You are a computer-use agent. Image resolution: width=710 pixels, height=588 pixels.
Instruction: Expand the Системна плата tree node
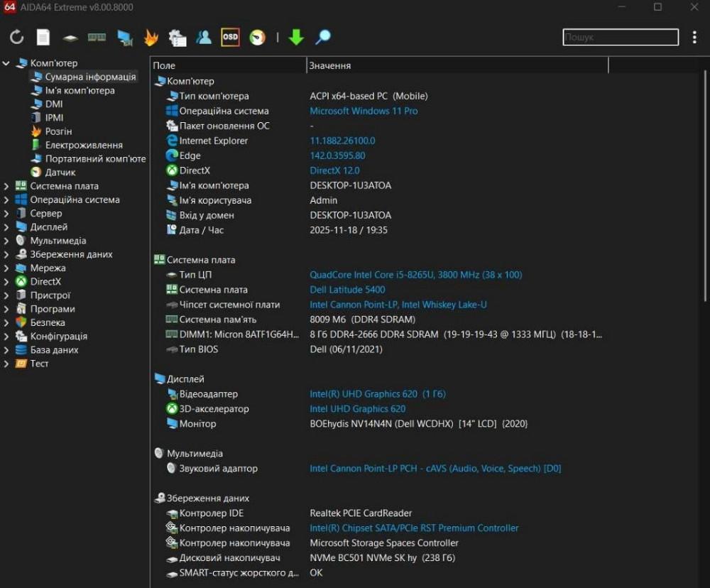click(x=6, y=186)
